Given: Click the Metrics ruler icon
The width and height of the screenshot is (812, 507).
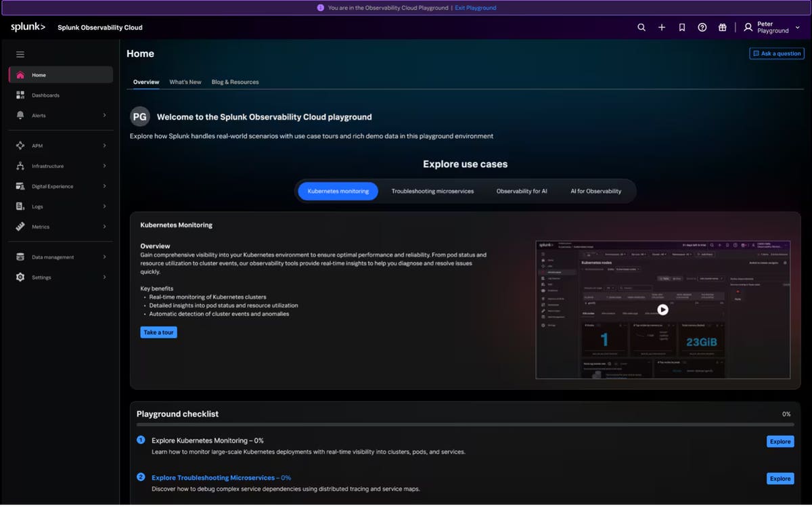Looking at the screenshot, I should point(20,227).
